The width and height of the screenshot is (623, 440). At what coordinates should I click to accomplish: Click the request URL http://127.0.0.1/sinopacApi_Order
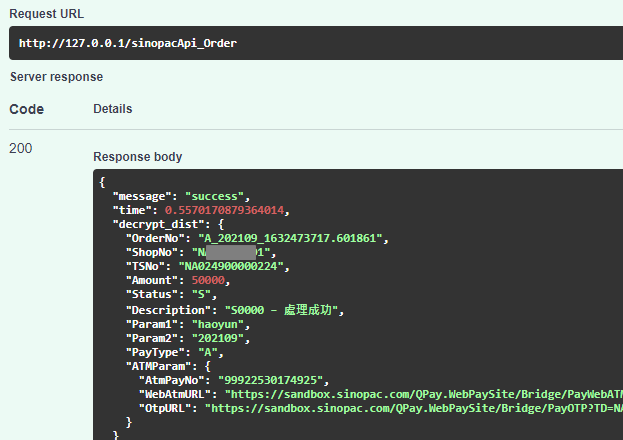tap(128, 43)
